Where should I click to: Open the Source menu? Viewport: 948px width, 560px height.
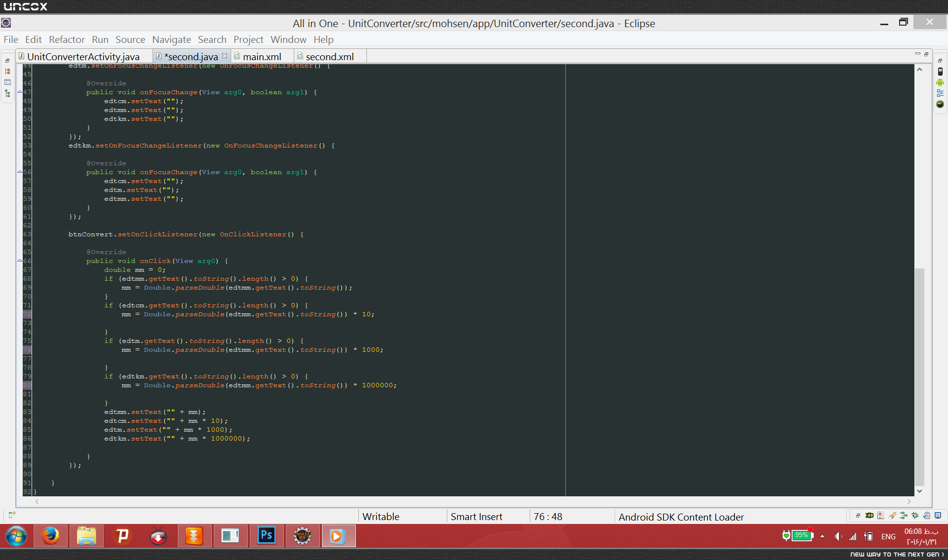pyautogui.click(x=130, y=39)
